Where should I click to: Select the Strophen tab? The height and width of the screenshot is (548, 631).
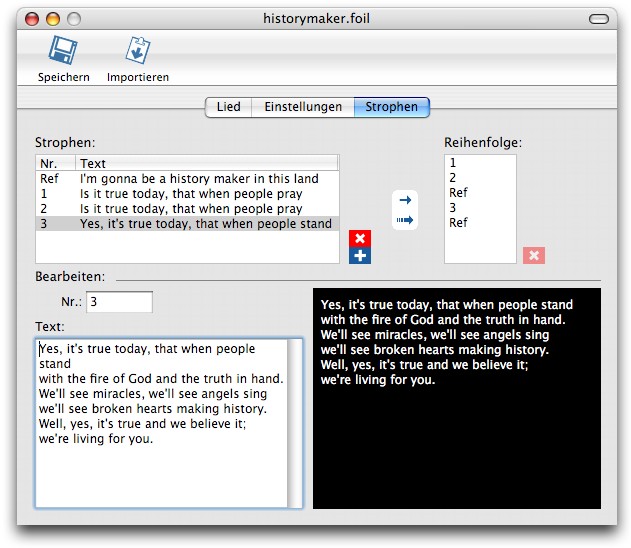391,107
